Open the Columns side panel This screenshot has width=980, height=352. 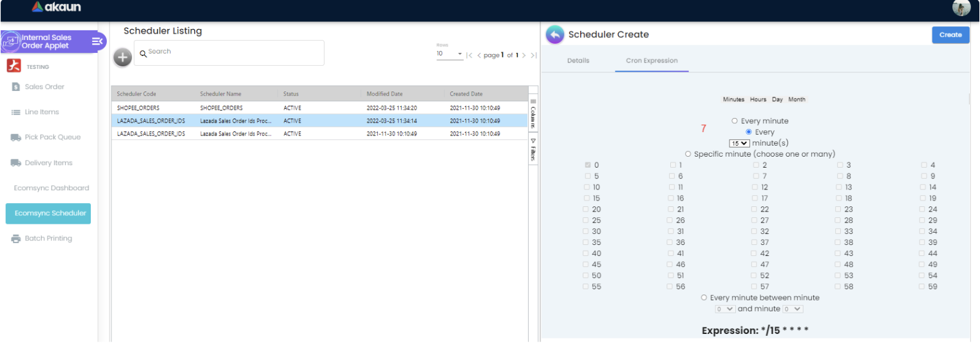(533, 113)
